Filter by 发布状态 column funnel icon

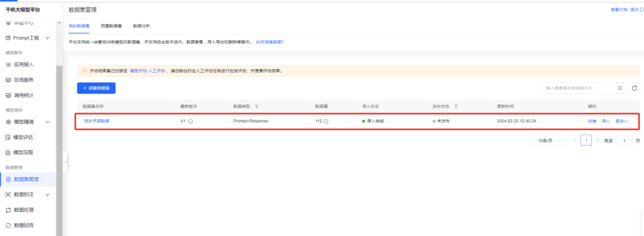tap(456, 106)
